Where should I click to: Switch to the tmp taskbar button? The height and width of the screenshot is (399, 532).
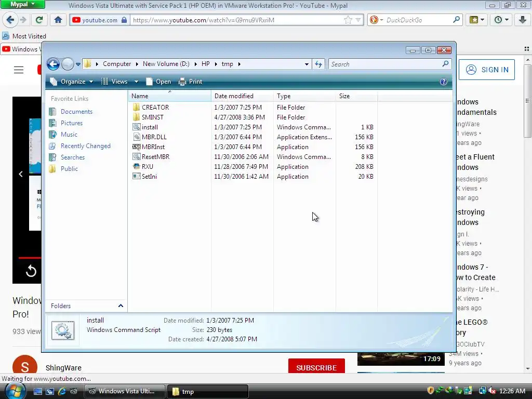click(x=207, y=392)
